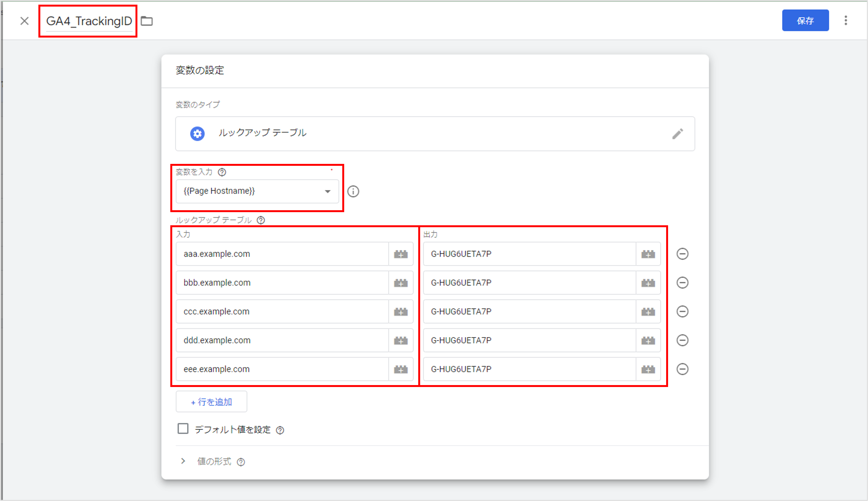Click the pencil edit icon for variable type
Viewport: 868px width, 501px height.
(x=677, y=133)
